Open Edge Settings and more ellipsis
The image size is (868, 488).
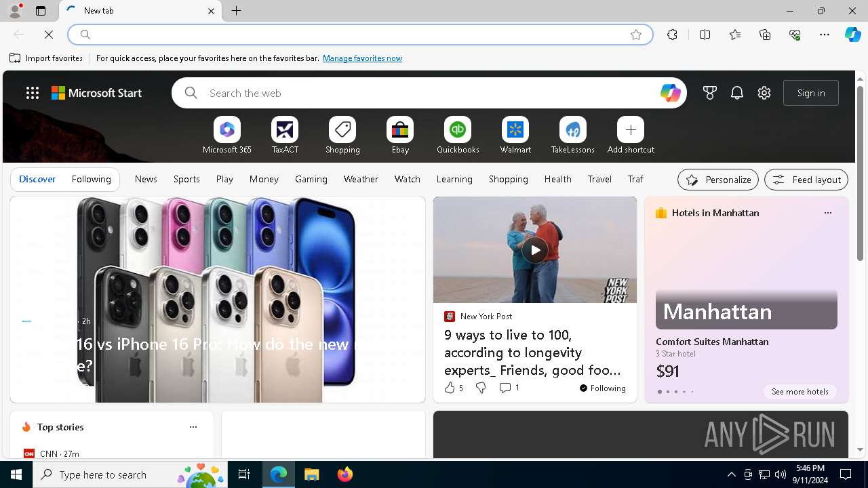click(x=825, y=35)
